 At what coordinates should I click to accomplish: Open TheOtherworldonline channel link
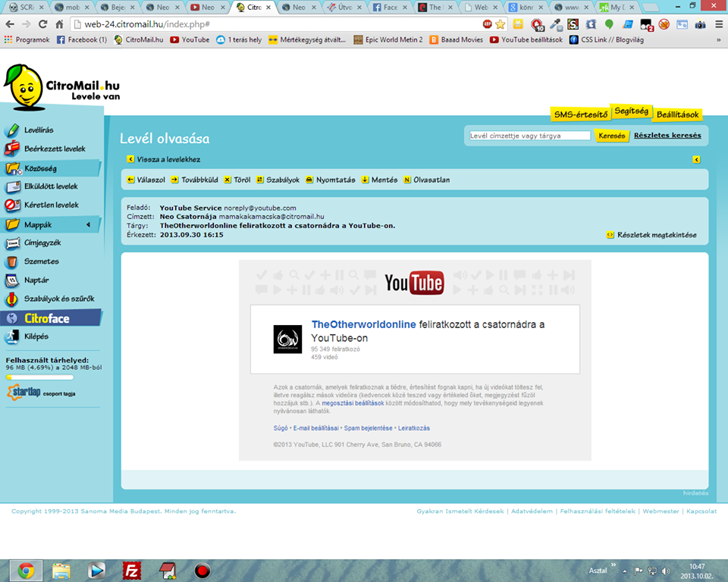363,324
